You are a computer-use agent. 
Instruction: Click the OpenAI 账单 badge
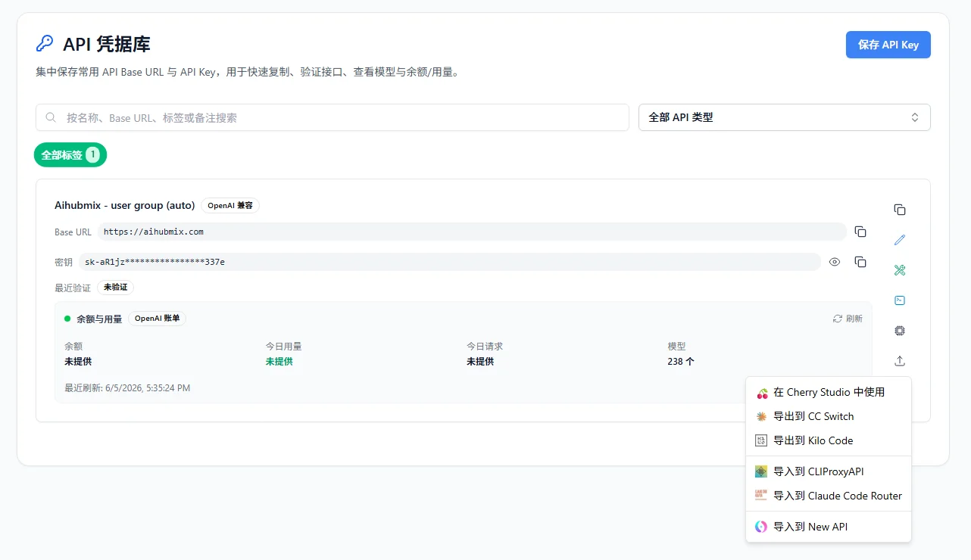[x=157, y=319]
